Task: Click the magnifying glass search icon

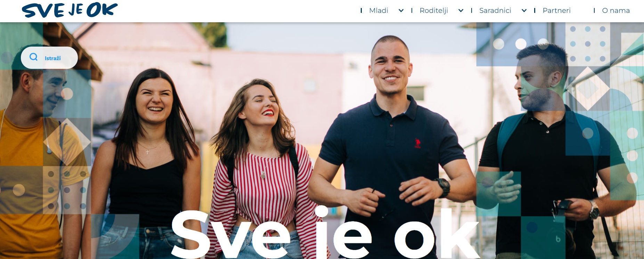Action: pyautogui.click(x=34, y=57)
